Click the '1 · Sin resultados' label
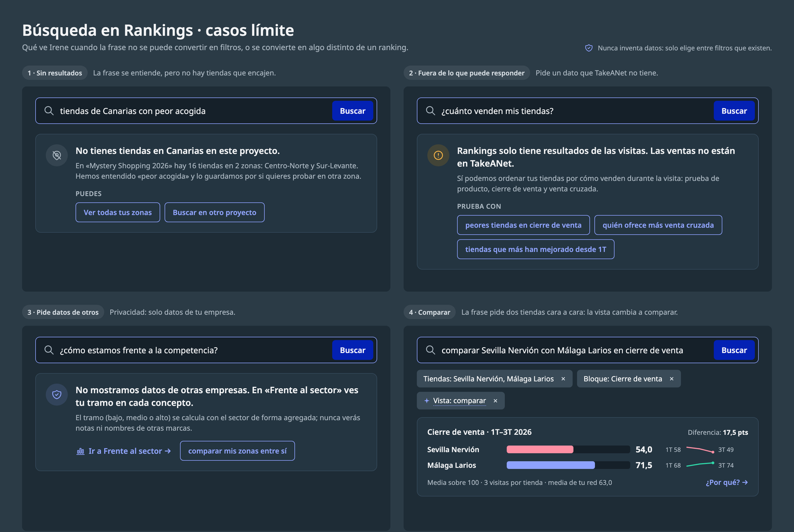 click(55, 73)
